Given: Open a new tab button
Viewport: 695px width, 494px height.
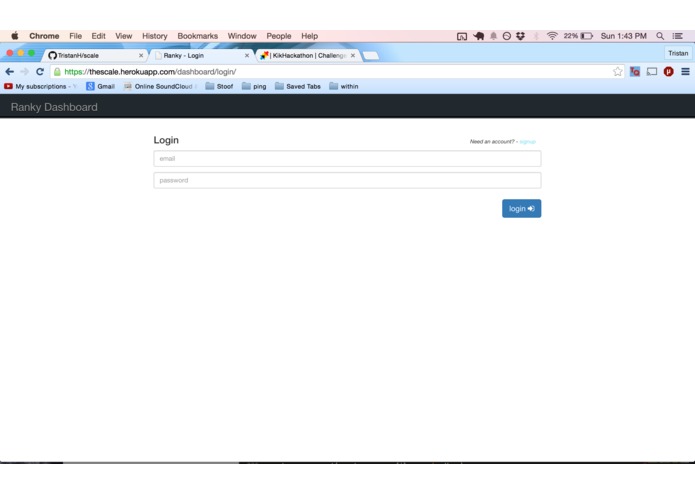Looking at the screenshot, I should (x=371, y=55).
